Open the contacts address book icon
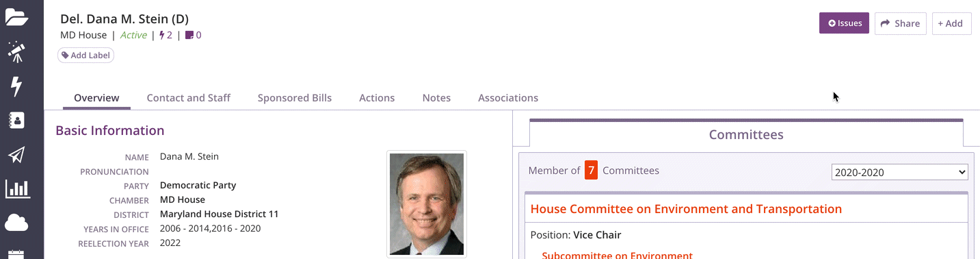Viewport: 980px width, 259px height. 16,121
